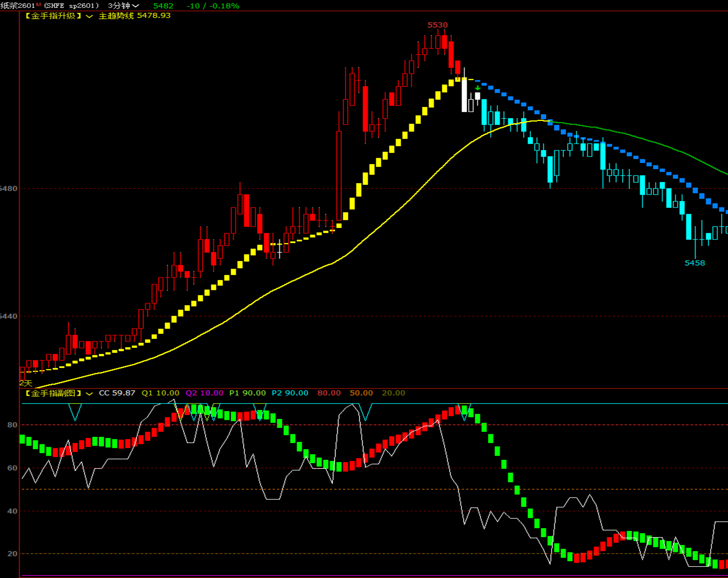Select the magenta Q2 10.00 parameter label
Viewport: 728px width, 578px height.
[204, 393]
